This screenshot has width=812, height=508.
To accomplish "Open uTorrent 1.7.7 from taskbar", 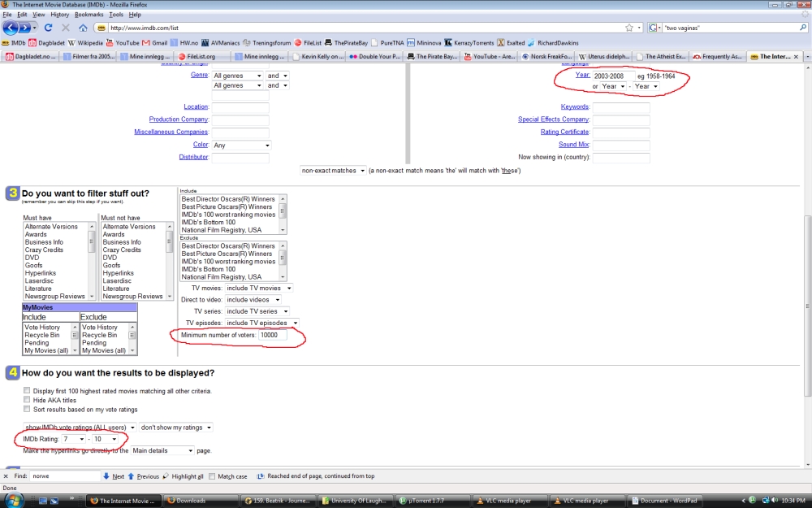I will 433,501.
